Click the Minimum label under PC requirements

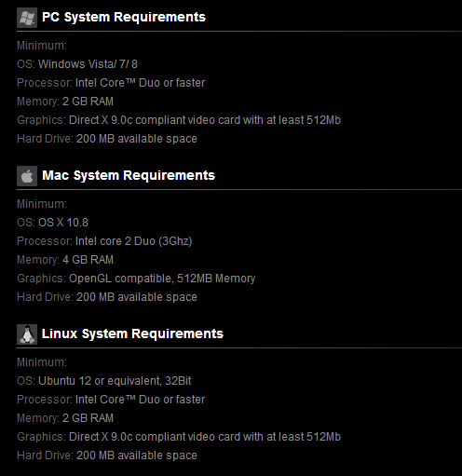pos(42,46)
